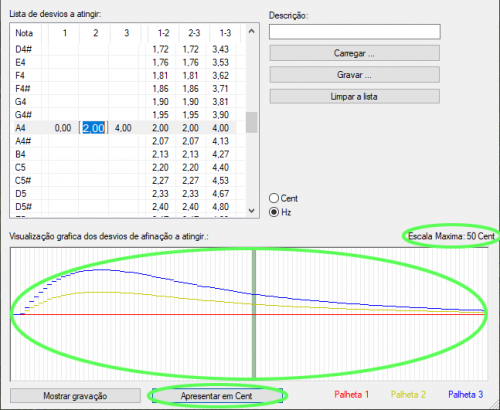Screen dimensions: 500x410
Task: Select the G4 note row
Action: pyautogui.click(x=128, y=102)
